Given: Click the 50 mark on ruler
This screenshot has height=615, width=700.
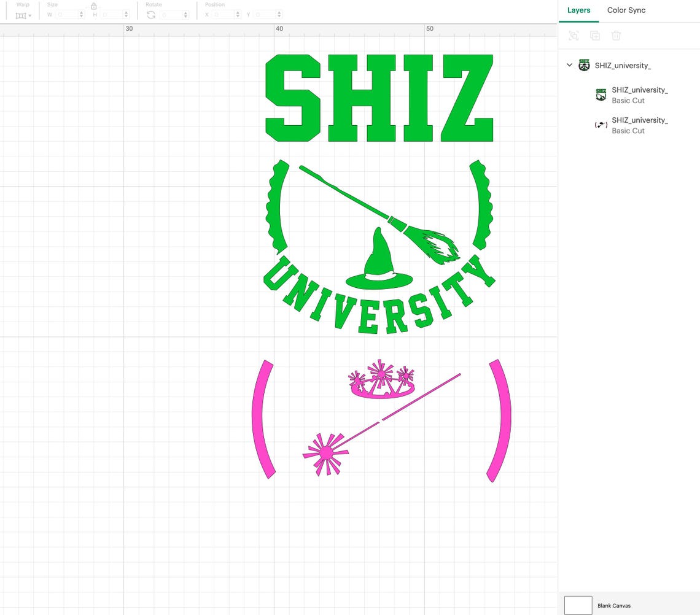Looking at the screenshot, I should [x=429, y=29].
